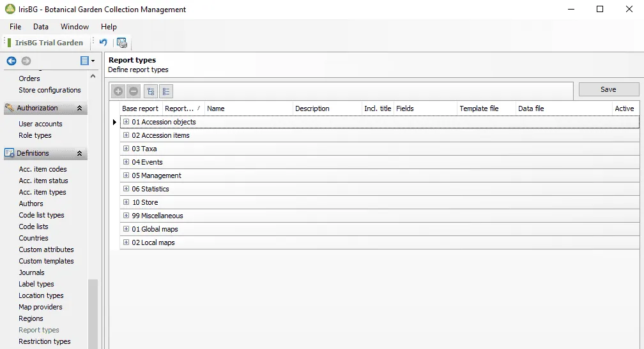This screenshot has height=349, width=644.
Task: Click the expand all tree icon
Action: click(x=151, y=91)
